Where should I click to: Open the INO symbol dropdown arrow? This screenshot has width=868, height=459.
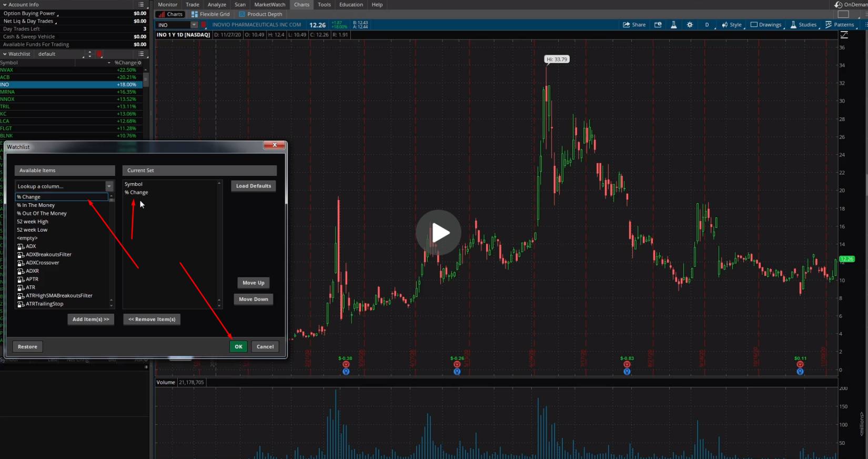pyautogui.click(x=194, y=25)
